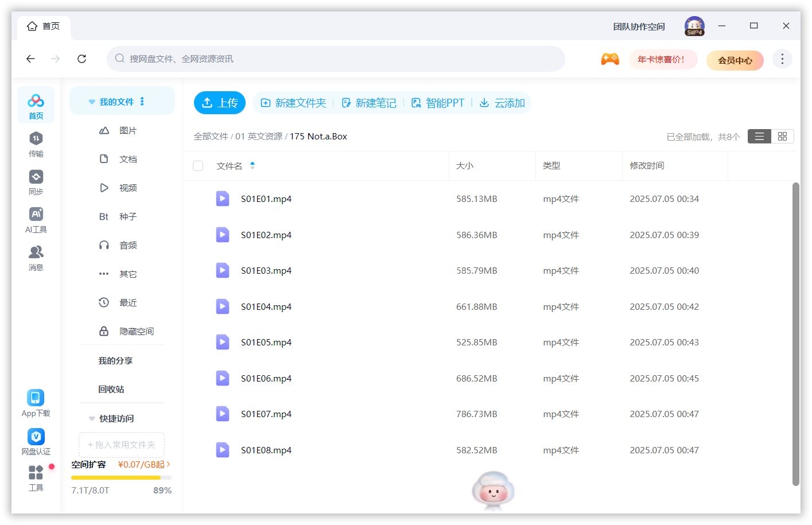Open the 传输 transfer icon in sidebar
This screenshot has width=812, height=525.
(36, 139)
